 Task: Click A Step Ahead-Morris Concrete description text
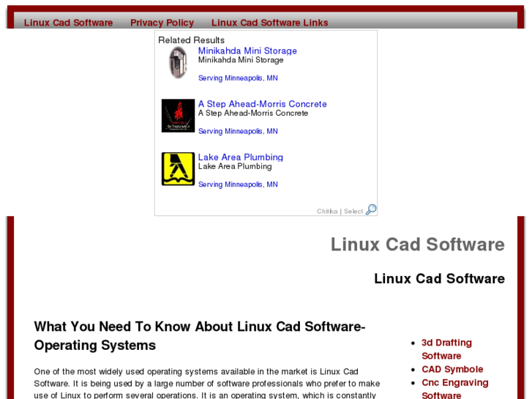coord(253,113)
